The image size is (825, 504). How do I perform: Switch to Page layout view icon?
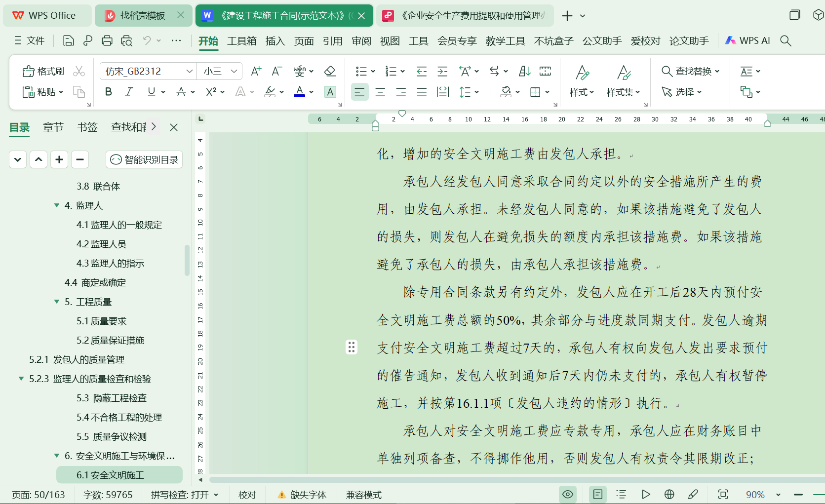(x=597, y=494)
